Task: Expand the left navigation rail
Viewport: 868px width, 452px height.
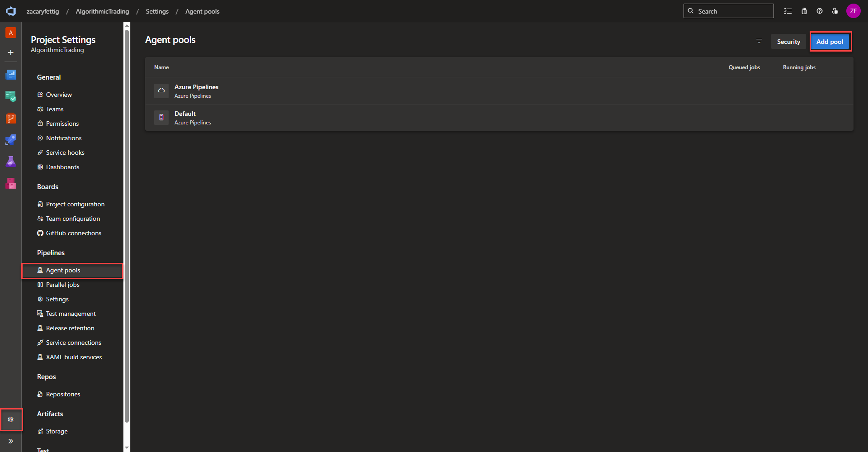Action: (x=11, y=441)
